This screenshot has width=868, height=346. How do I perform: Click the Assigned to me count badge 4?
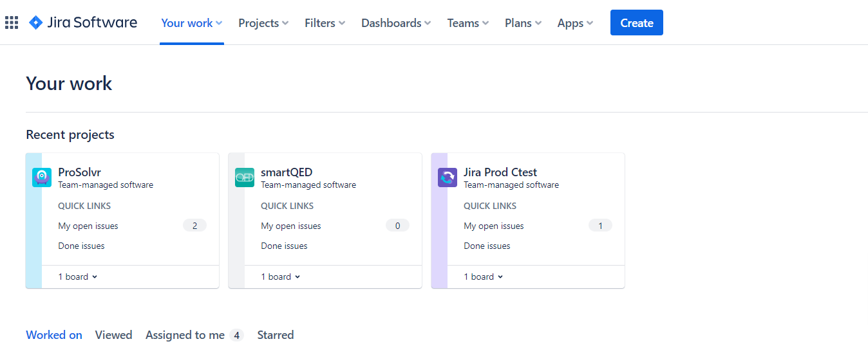tap(236, 335)
